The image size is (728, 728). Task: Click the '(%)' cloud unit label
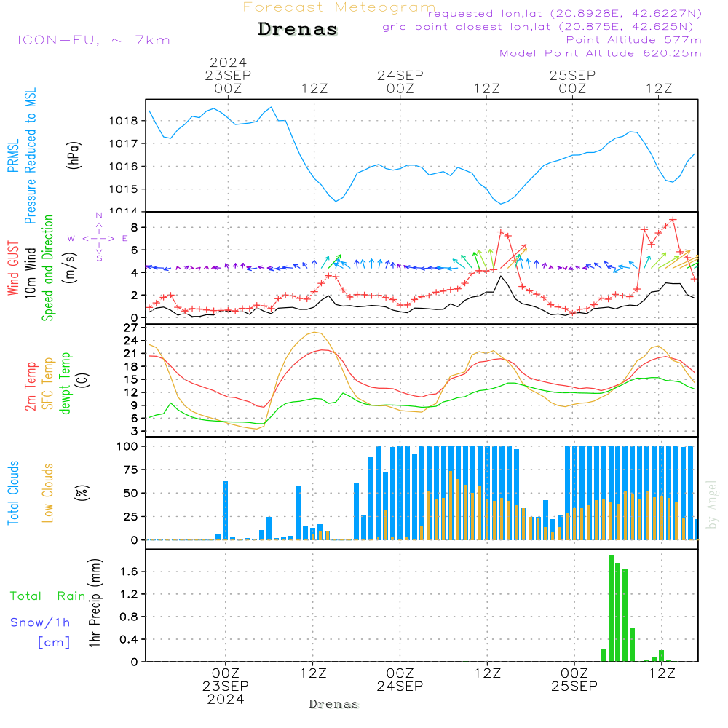[82, 493]
